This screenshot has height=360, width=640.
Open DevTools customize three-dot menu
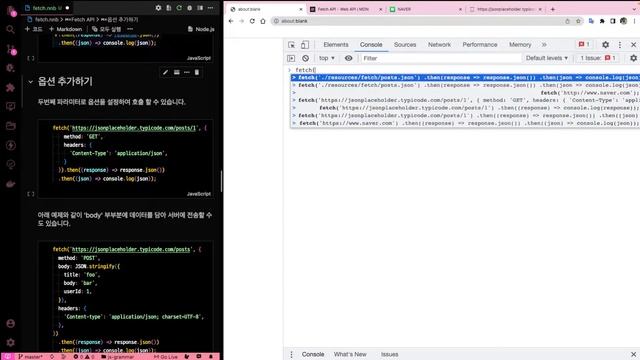click(620, 44)
